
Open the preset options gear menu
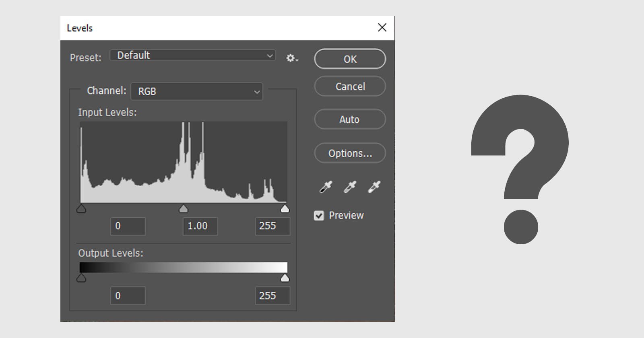(x=292, y=58)
